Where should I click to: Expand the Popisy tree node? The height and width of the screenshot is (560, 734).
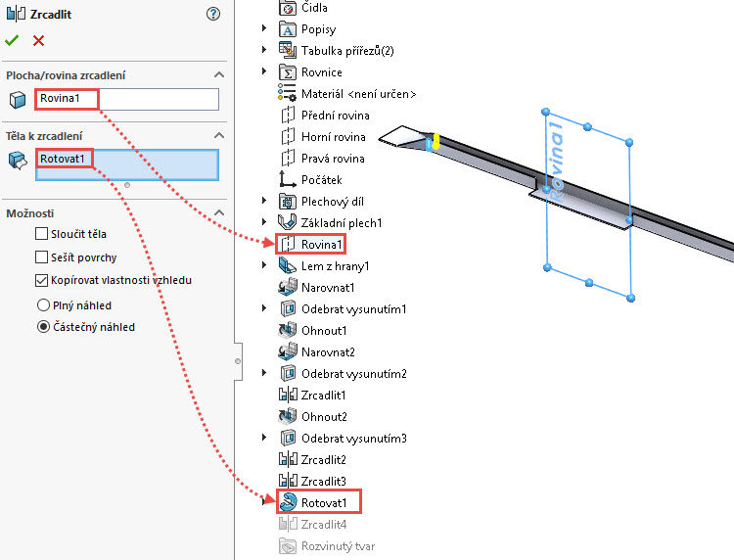264,28
